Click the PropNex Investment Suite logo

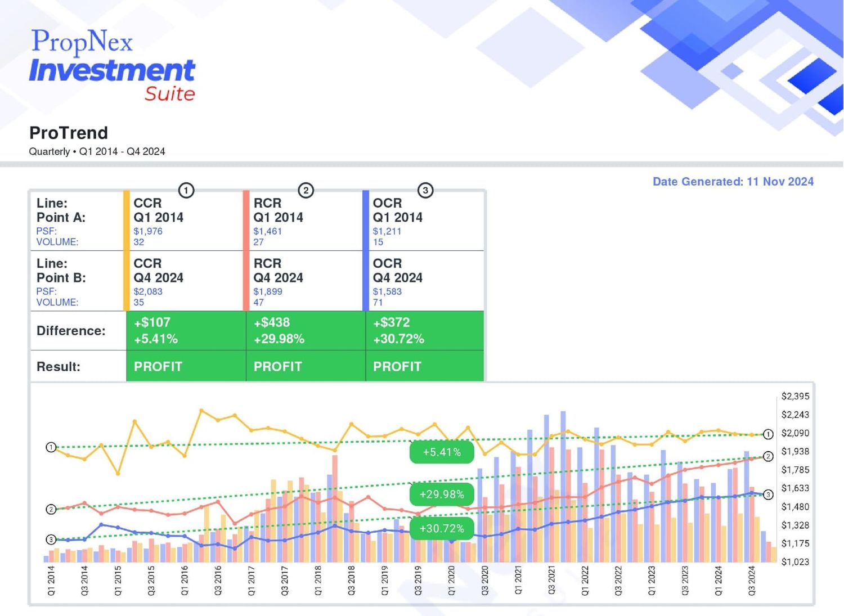tap(112, 65)
